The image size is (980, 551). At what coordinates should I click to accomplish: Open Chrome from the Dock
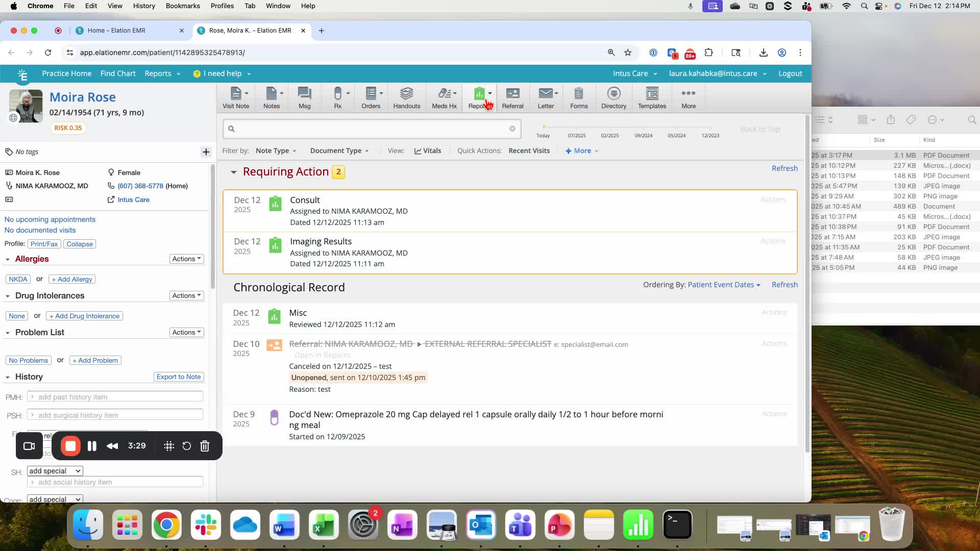(166, 525)
